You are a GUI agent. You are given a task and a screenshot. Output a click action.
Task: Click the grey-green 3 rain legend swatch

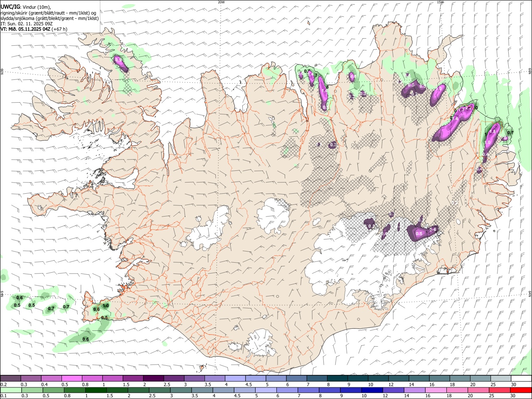click(181, 390)
